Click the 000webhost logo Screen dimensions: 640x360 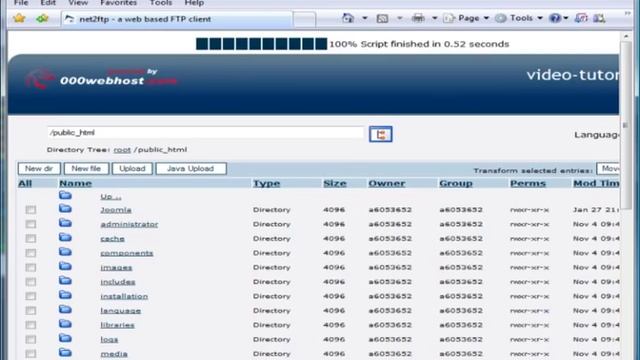pos(101,78)
